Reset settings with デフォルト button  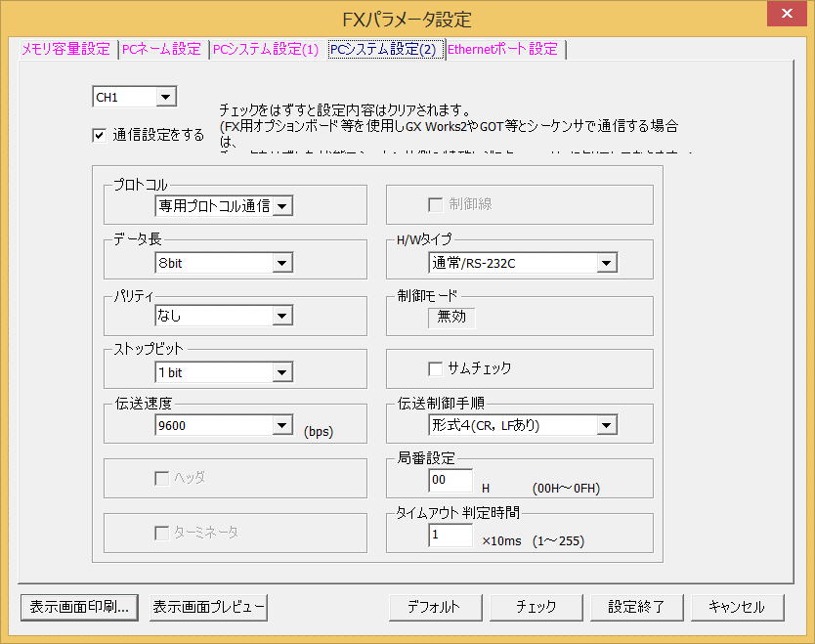pos(435,607)
